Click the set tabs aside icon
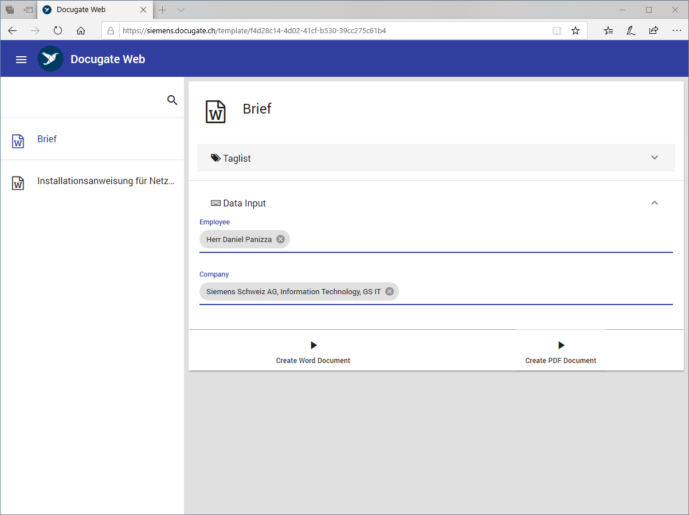Viewport: 689px width, 515px height. [29, 10]
